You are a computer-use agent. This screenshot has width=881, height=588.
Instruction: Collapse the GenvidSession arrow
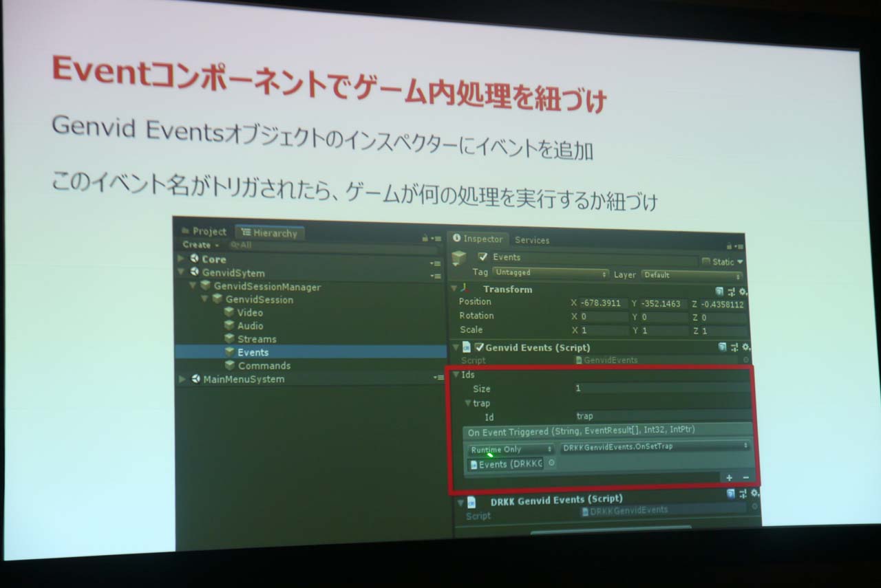click(x=204, y=298)
